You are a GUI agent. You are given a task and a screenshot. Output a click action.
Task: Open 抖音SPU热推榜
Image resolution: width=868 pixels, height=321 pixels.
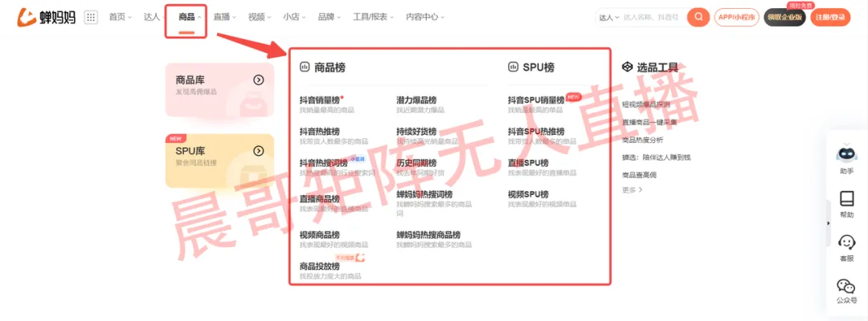coord(536,132)
